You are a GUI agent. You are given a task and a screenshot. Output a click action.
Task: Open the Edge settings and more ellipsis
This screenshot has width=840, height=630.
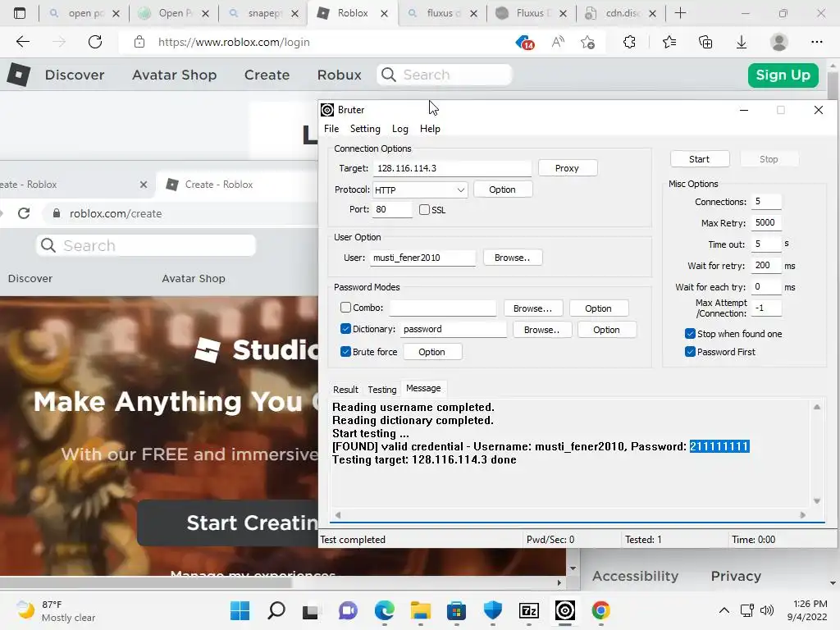pyautogui.click(x=816, y=42)
